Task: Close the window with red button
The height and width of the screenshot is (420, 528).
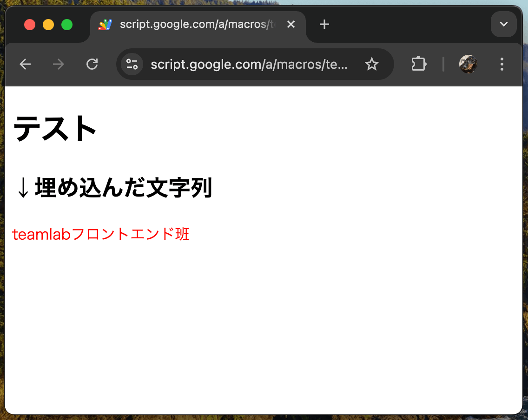Action: click(x=30, y=25)
